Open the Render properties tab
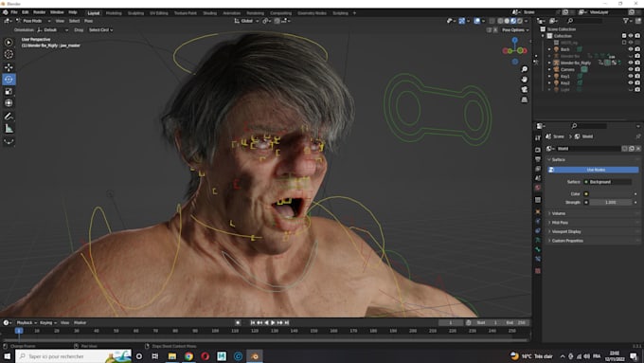The image size is (644, 363). point(538,150)
